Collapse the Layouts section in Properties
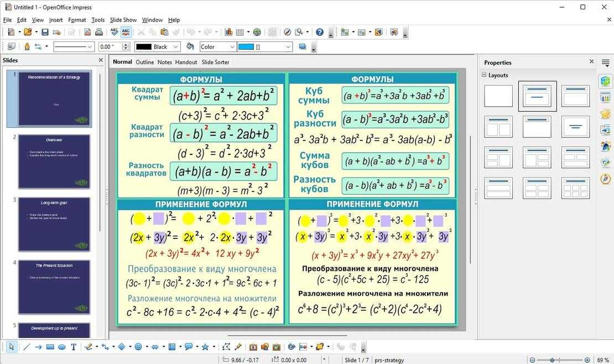Screen dimensions: 614x364 pyautogui.click(x=485, y=75)
